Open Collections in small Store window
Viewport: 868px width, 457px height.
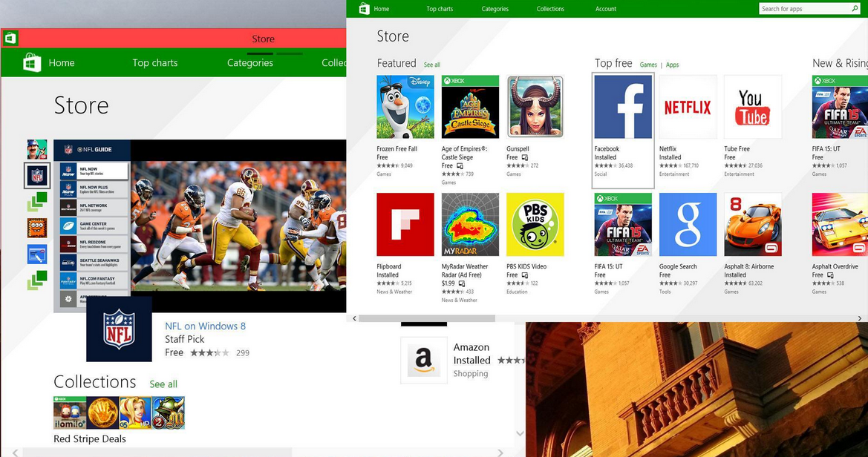(550, 9)
